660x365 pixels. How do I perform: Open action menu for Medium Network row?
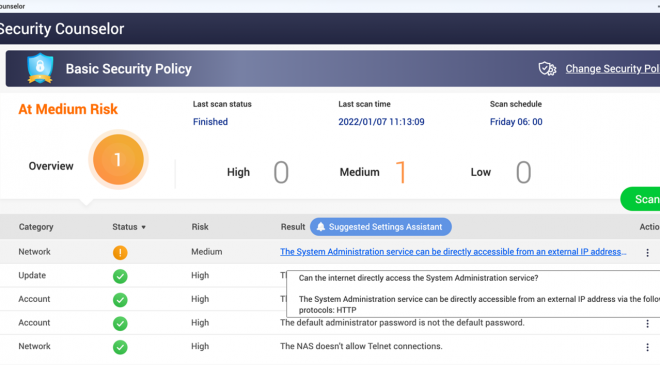647,253
